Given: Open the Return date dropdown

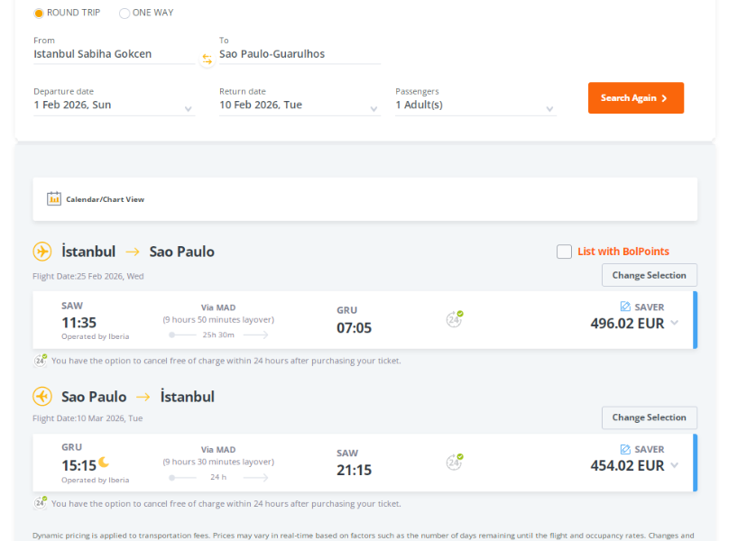Looking at the screenshot, I should pyautogui.click(x=300, y=105).
